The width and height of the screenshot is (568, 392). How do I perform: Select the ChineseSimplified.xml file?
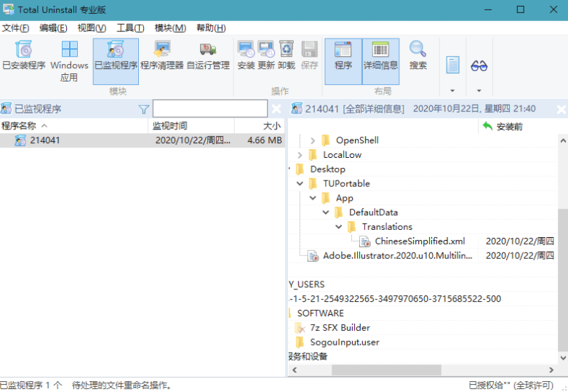tap(420, 241)
